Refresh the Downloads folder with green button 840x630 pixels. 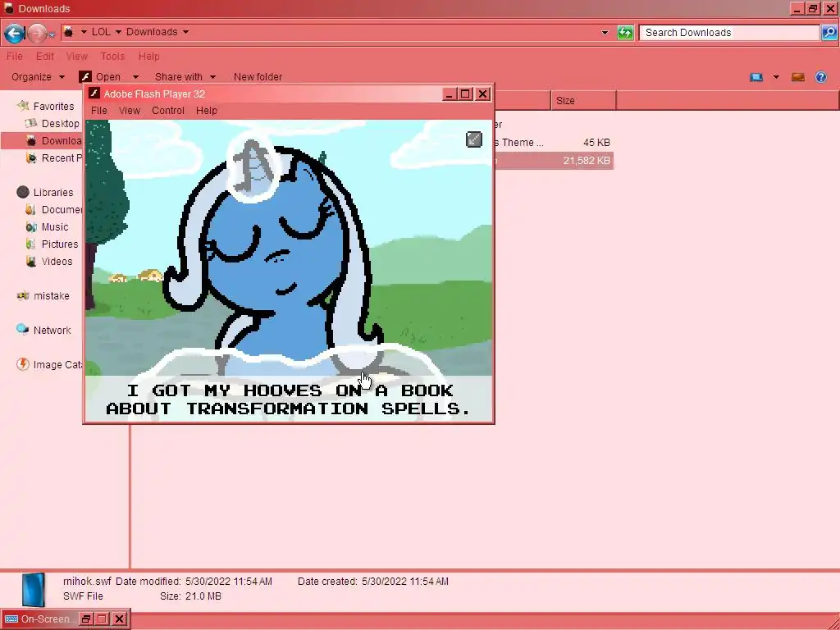625,33
